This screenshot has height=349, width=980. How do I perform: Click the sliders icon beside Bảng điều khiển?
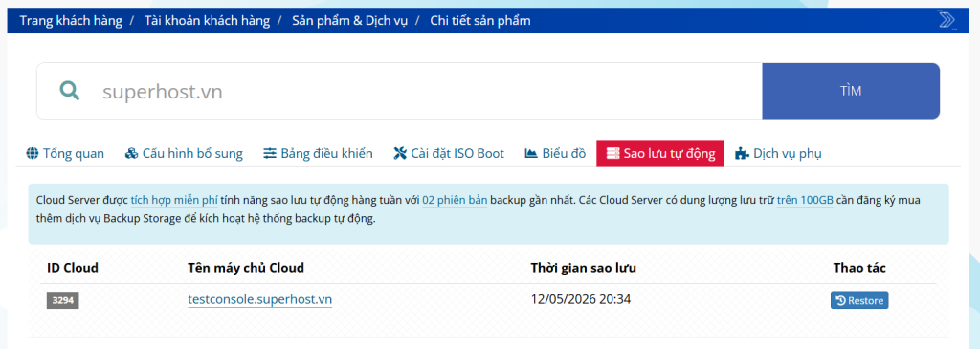coord(269,153)
